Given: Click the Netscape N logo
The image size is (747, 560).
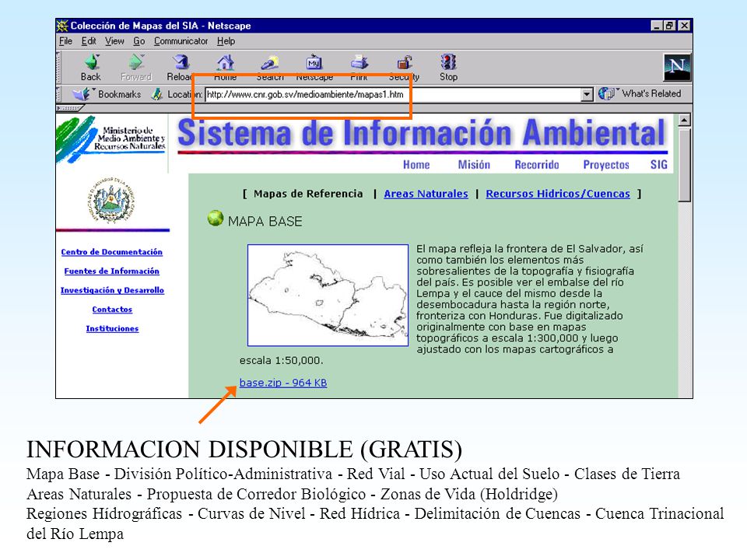Looking at the screenshot, I should [x=677, y=67].
